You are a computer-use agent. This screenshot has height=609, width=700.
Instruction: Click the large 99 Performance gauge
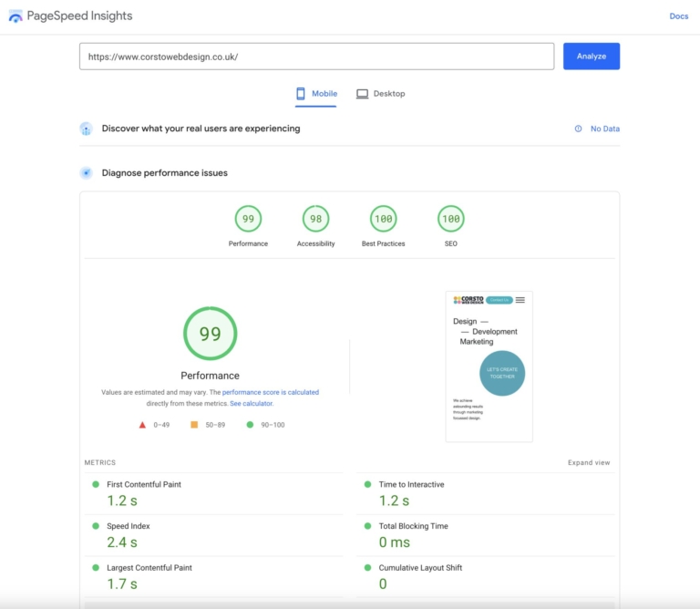[x=211, y=334]
